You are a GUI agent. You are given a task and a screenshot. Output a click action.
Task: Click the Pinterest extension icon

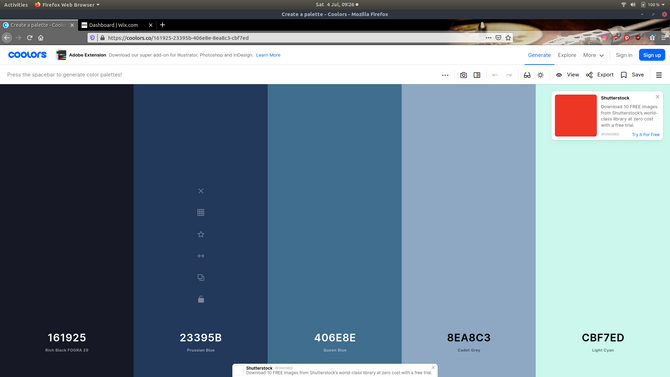tap(627, 38)
